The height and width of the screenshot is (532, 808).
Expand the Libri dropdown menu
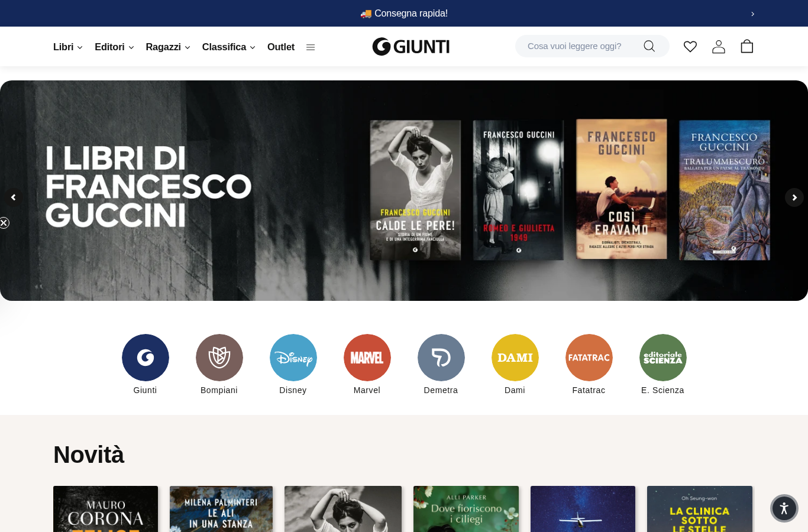(x=68, y=47)
